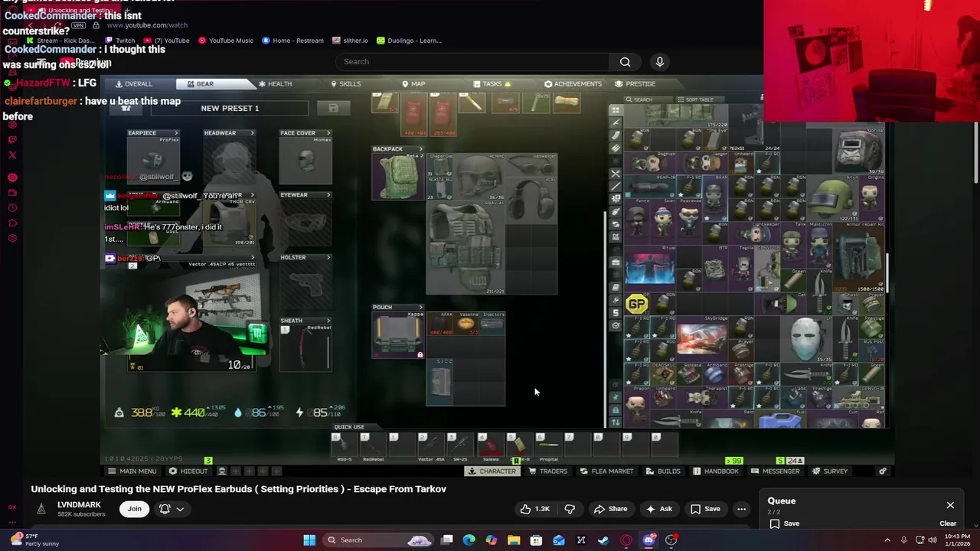Like the video
Viewport: 980px width, 551px height.
535,509
